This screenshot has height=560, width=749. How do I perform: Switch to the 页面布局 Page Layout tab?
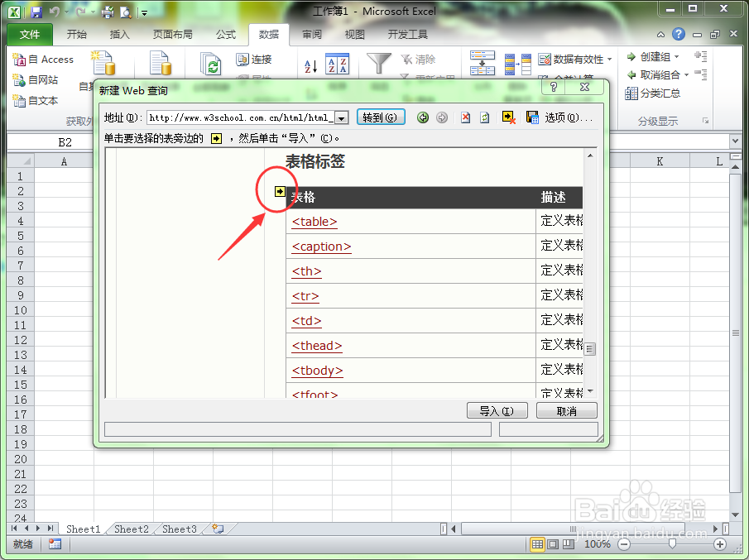(172, 35)
